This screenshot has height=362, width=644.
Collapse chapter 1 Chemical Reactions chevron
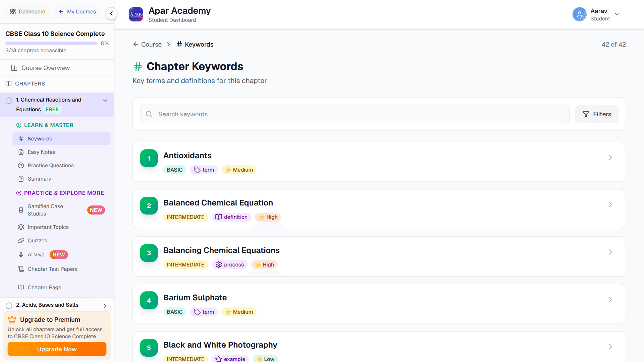(x=105, y=101)
